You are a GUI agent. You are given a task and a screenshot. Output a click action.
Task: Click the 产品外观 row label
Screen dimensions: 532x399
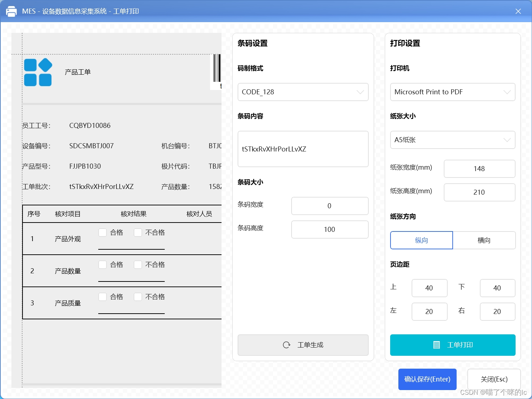(x=68, y=239)
